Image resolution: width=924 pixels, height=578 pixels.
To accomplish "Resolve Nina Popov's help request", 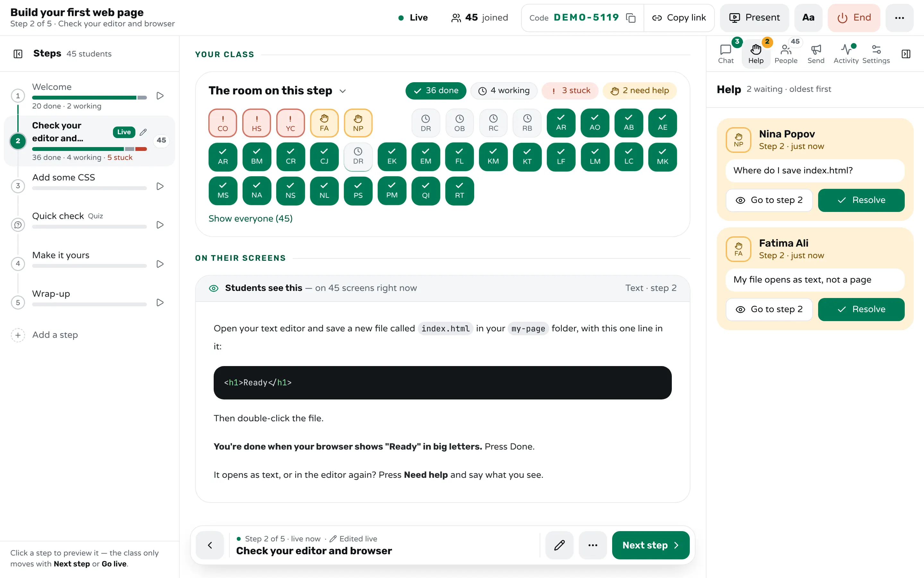I will tap(861, 200).
